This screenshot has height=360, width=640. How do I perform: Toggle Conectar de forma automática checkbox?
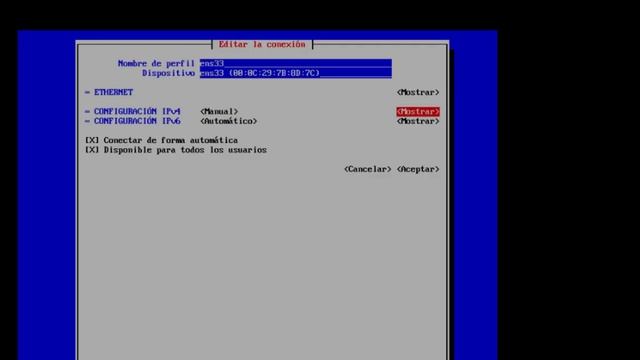92,140
